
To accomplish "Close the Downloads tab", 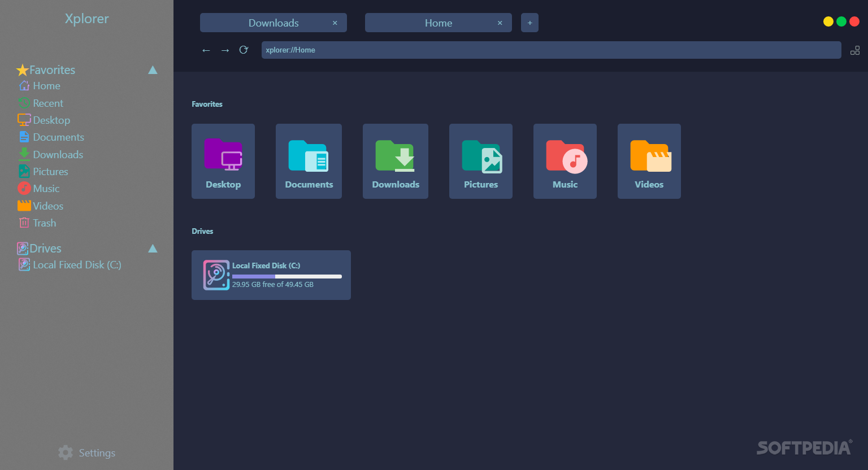I will (335, 23).
